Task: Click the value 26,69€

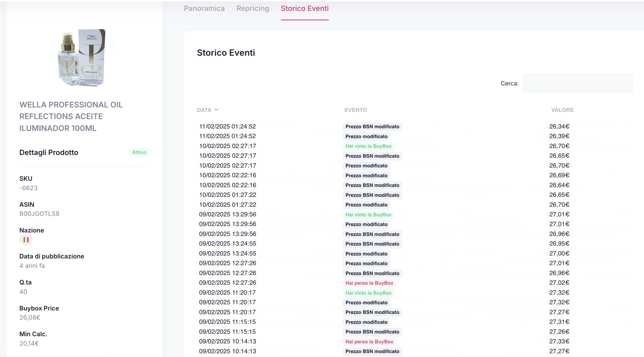Action: tap(559, 175)
